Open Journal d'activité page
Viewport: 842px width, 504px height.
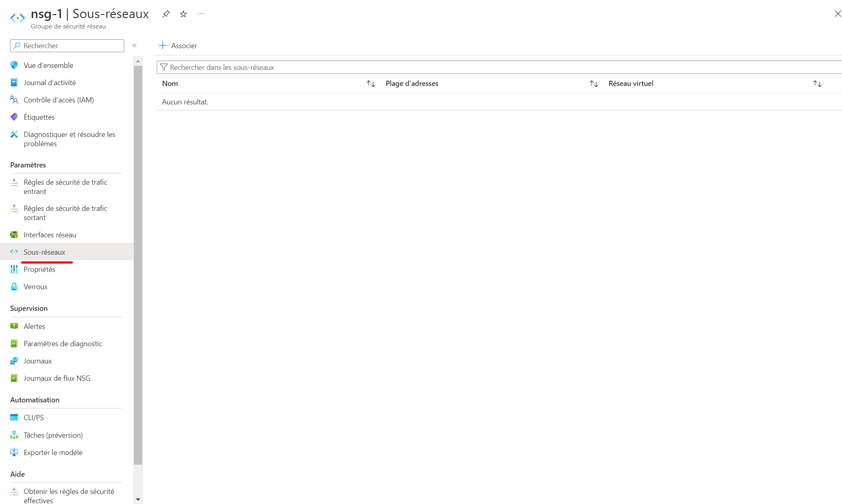(x=49, y=83)
